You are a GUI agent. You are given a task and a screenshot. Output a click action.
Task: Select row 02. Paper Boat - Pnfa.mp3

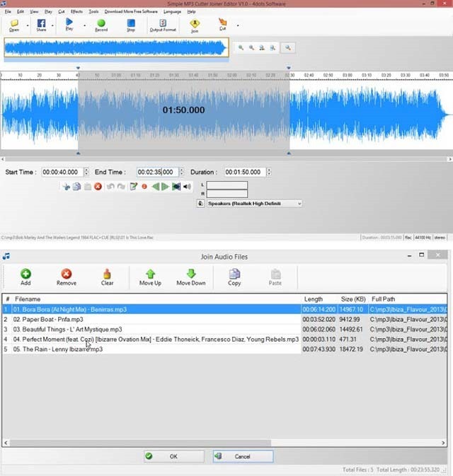(x=224, y=320)
